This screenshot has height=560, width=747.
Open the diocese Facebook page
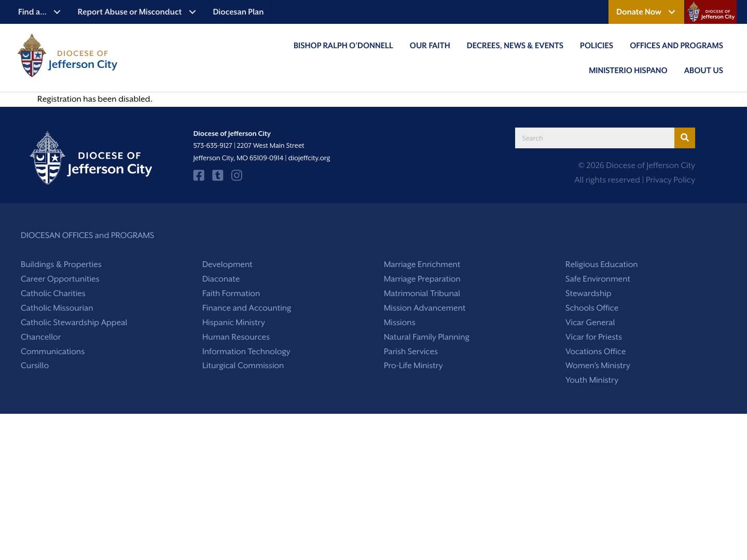tap(199, 175)
